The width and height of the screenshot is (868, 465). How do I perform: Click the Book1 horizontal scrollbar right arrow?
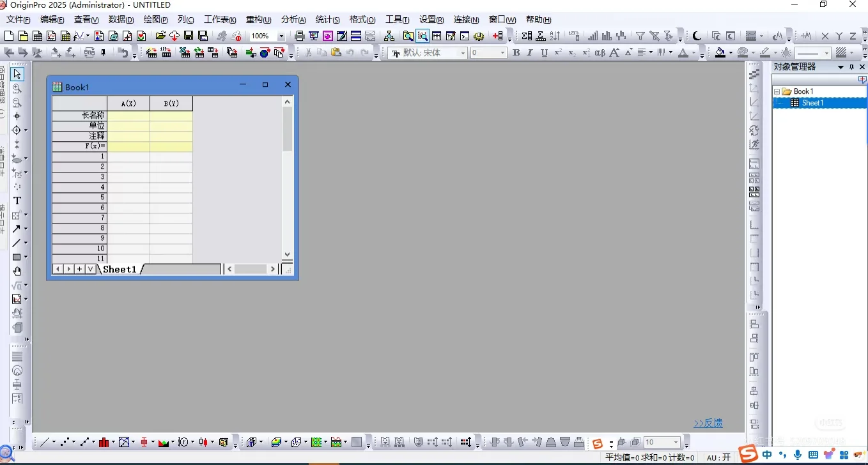[x=273, y=269]
